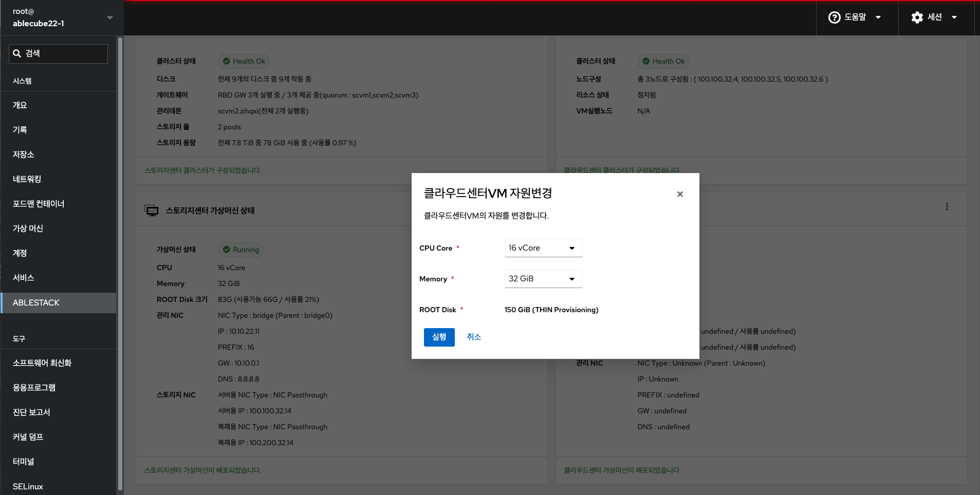Click the storage center VM monitor icon

pos(152,211)
